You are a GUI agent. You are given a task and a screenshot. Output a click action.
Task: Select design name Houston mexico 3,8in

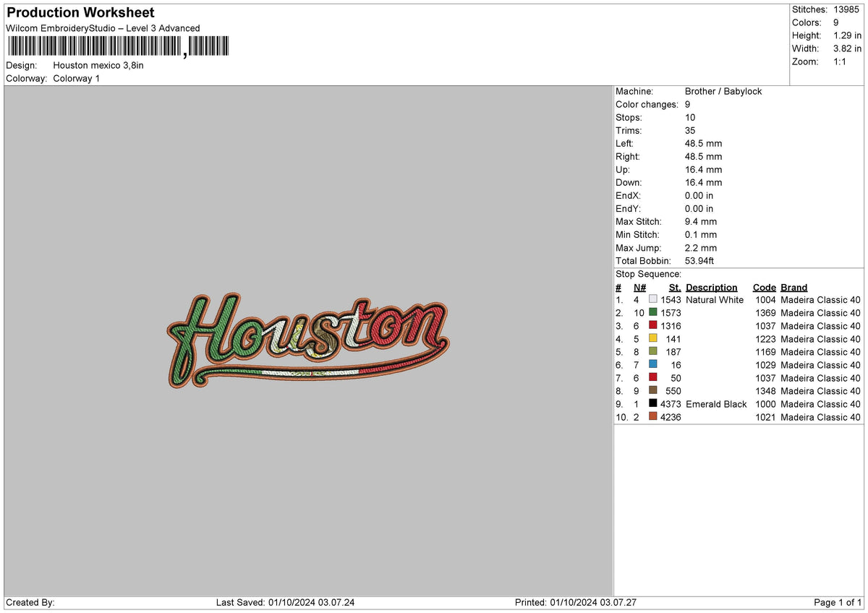click(98, 65)
